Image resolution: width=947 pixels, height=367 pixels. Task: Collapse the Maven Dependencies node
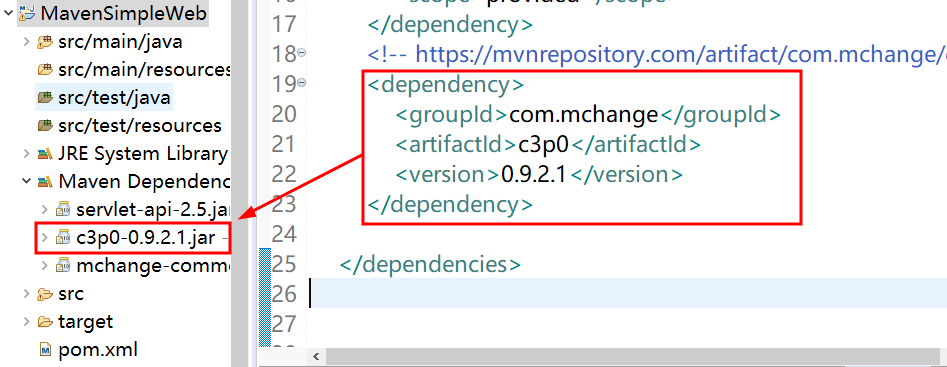[26, 181]
